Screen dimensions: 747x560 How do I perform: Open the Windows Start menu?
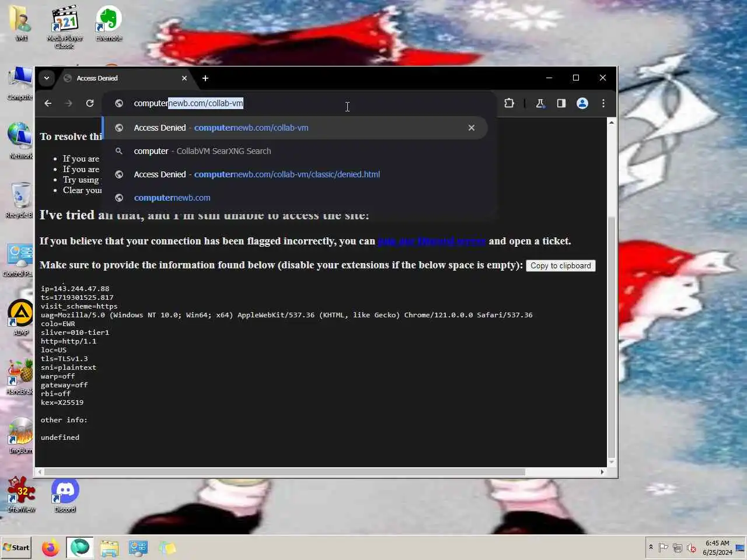click(16, 547)
